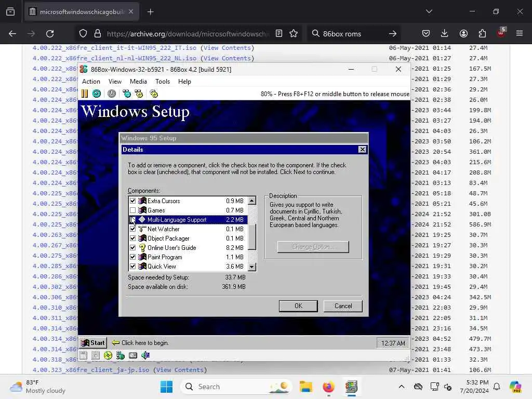Click the Games component icon

142,210
